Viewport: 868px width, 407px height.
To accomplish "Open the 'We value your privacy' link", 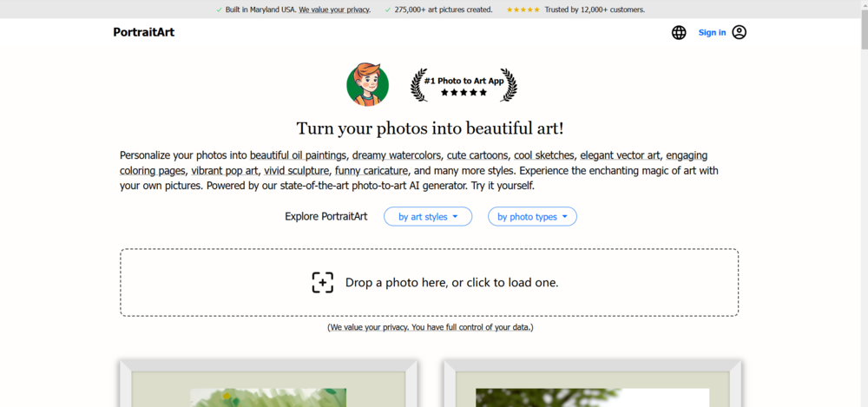I will pyautogui.click(x=334, y=10).
